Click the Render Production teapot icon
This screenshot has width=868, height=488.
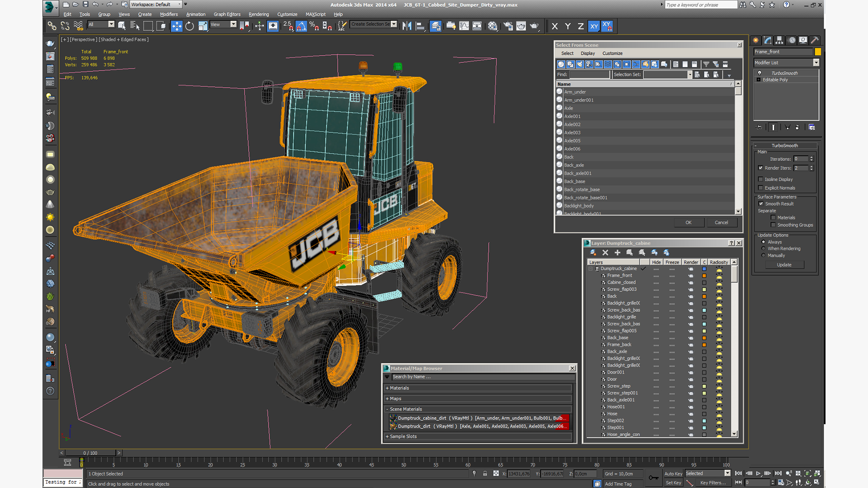click(x=534, y=26)
